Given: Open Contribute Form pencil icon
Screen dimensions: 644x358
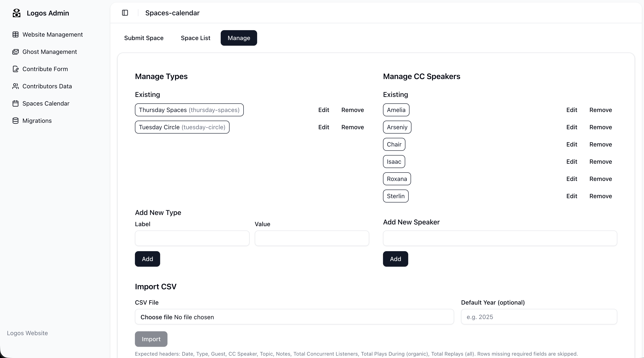Looking at the screenshot, I should pyautogui.click(x=16, y=69).
